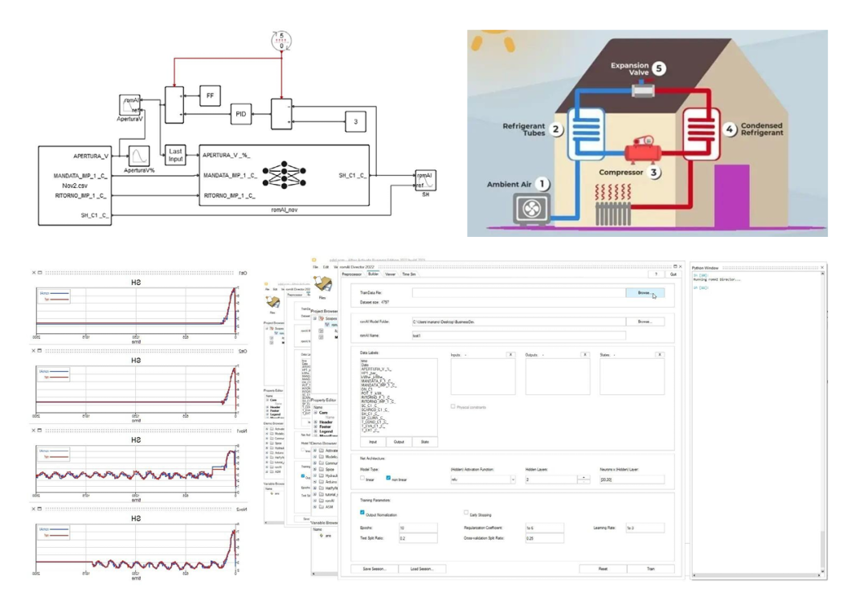Toggle Output Normalization checkbox
868x600 pixels.
362,512
